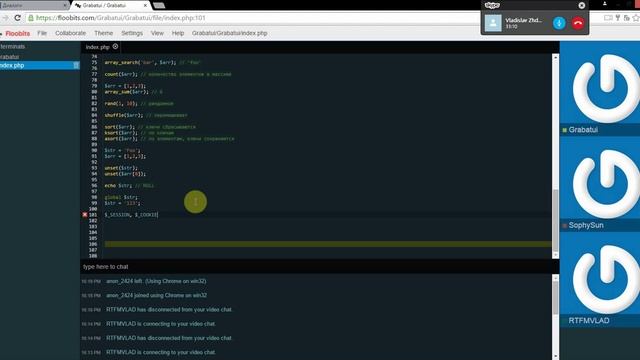640x360 pixels.
Task: Bookmark the page with the star icon
Action: [636, 18]
